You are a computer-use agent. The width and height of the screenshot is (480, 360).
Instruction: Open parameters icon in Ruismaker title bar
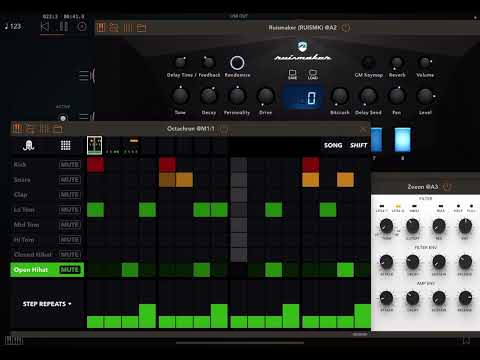pyautogui.click(x=128, y=27)
